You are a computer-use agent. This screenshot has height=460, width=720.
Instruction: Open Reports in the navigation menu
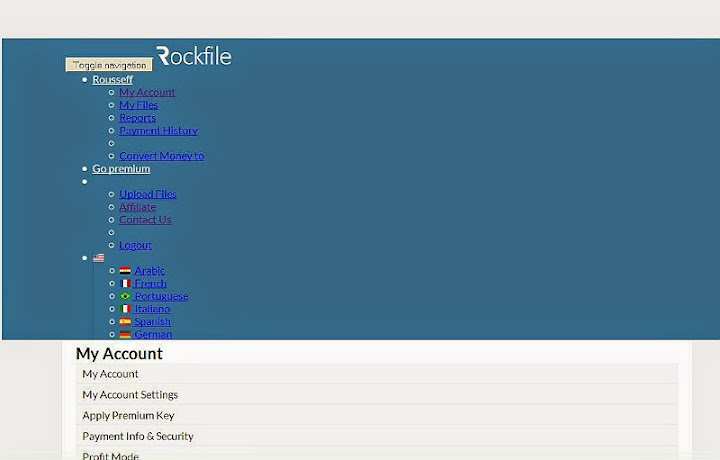pyautogui.click(x=137, y=118)
